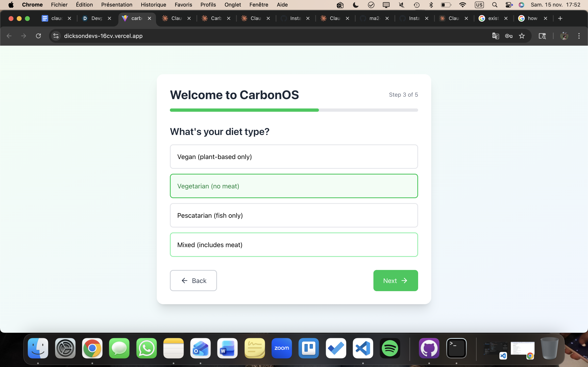The height and width of the screenshot is (367, 588).
Task: Click the Next button
Action: [395, 281]
